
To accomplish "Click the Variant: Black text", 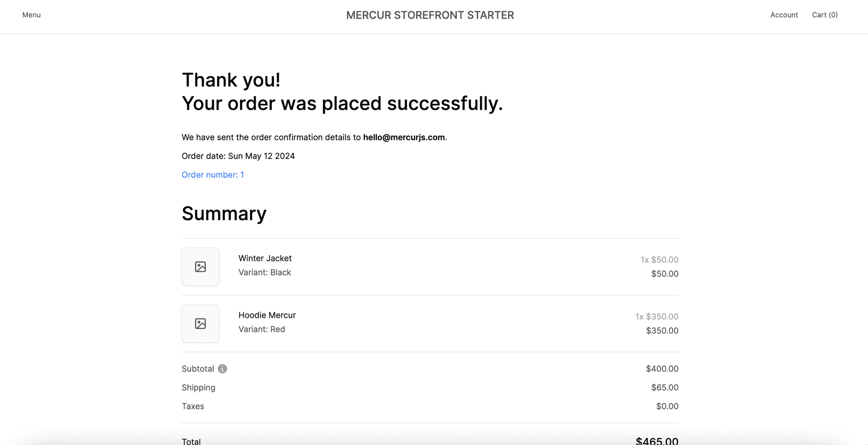I will [x=264, y=272].
